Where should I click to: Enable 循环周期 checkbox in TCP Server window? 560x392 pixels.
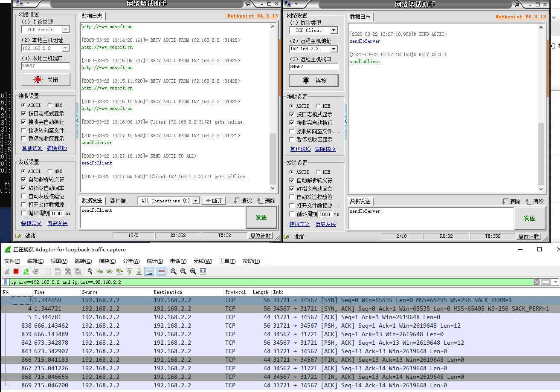pyautogui.click(x=23, y=213)
